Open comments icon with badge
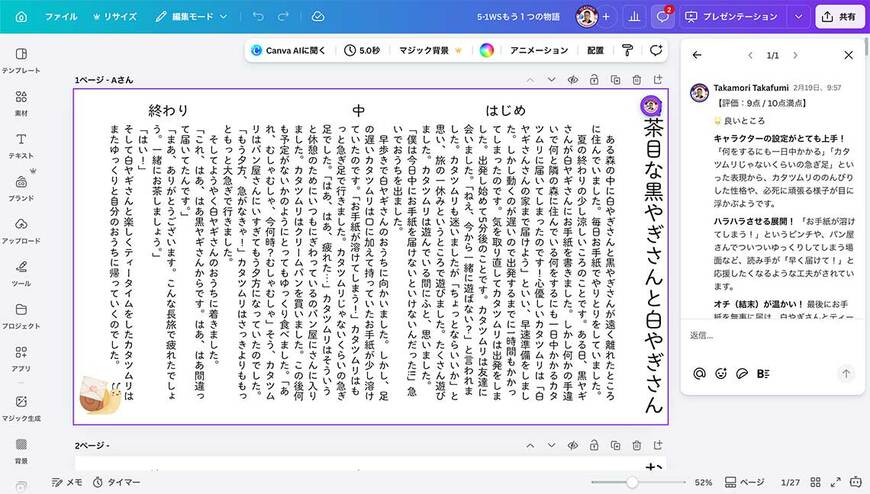This screenshot has height=494, width=870. click(663, 17)
